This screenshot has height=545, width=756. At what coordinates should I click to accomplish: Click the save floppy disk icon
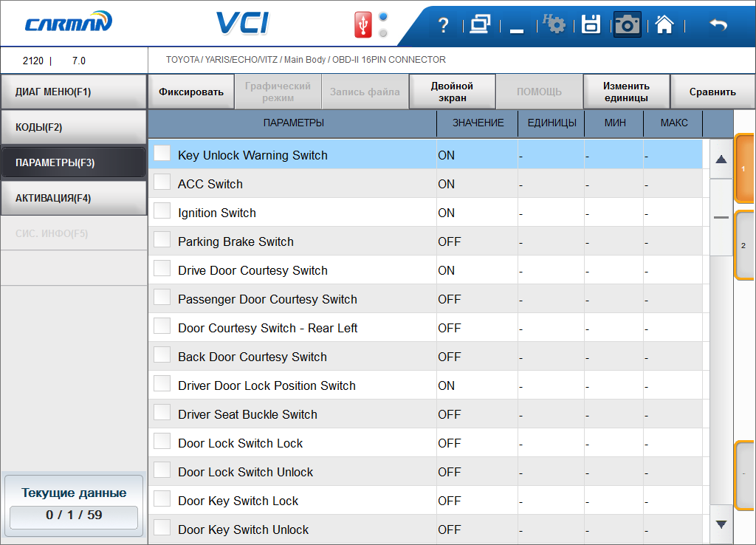[591, 24]
